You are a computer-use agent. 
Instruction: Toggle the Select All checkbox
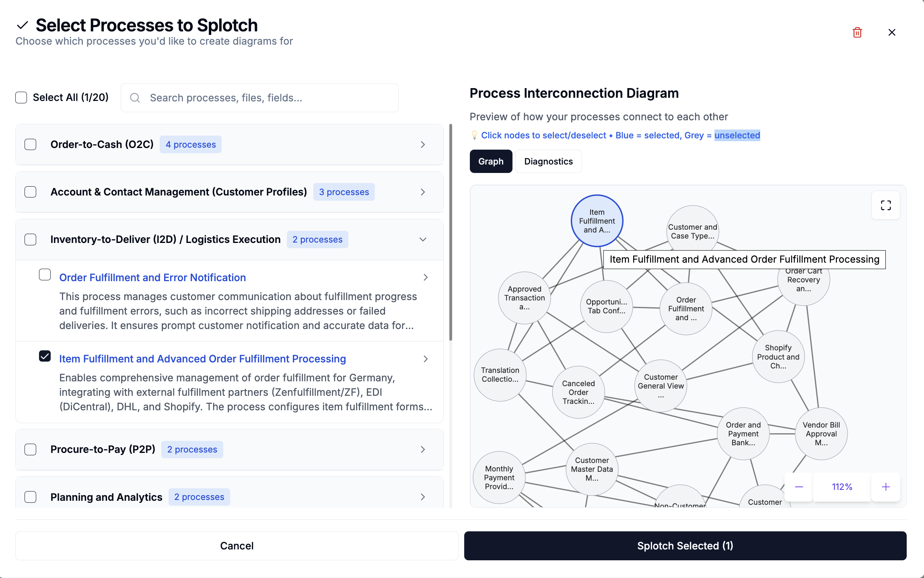pos(21,97)
